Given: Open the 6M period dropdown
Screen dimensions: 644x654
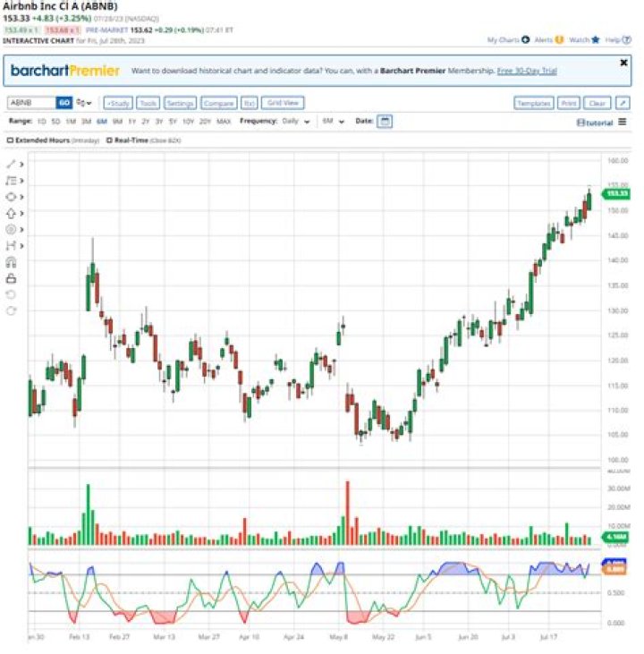Looking at the screenshot, I should (333, 122).
